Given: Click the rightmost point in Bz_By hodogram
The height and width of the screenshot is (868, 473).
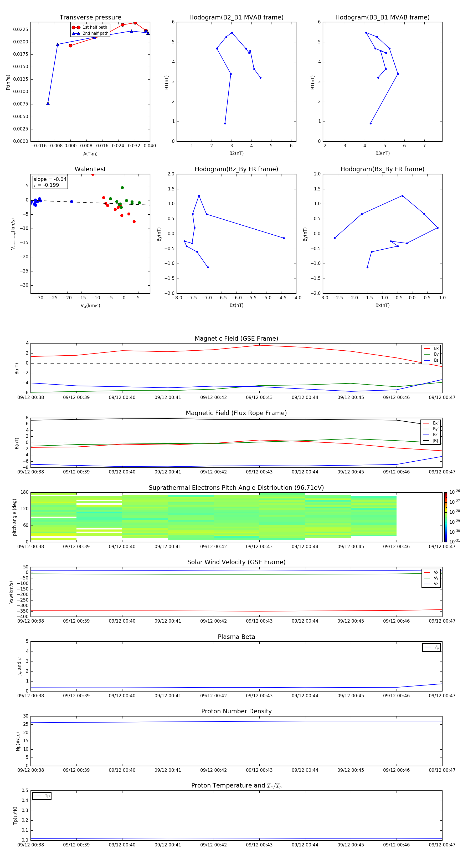Looking at the screenshot, I should [x=284, y=238].
